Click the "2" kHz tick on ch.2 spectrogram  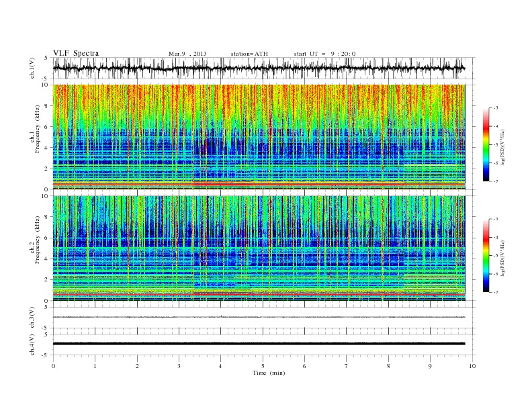46,280
